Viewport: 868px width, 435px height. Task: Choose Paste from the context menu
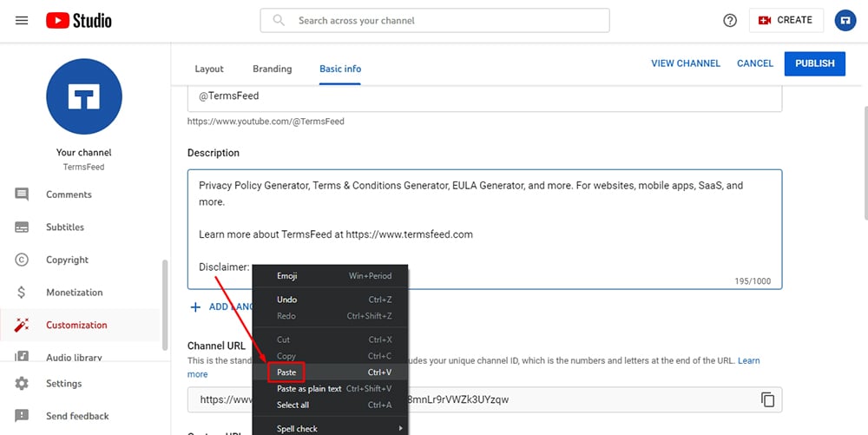pos(330,372)
